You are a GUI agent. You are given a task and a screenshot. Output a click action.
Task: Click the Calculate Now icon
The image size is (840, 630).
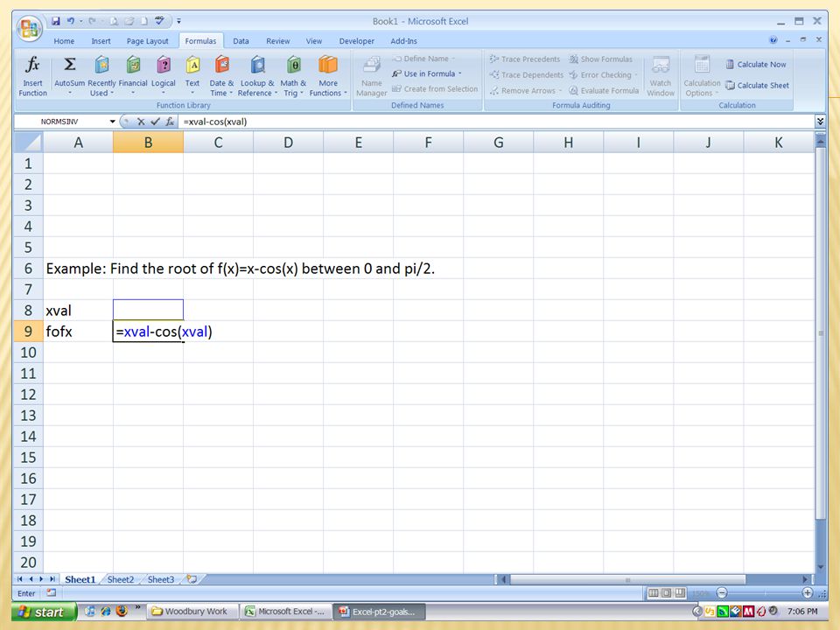pyautogui.click(x=730, y=64)
